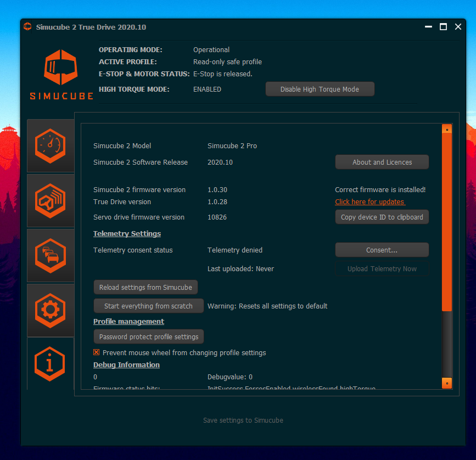Open the Overview gauge sidebar tab
The image size is (476, 460).
click(50, 146)
